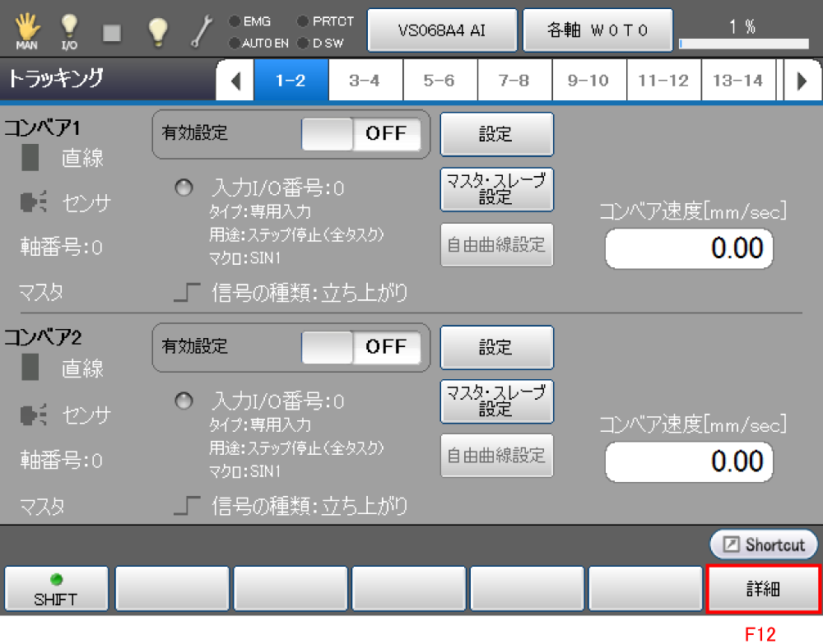Click the MAN manual mode hand icon
The height and width of the screenshot is (644, 823).
[26, 30]
